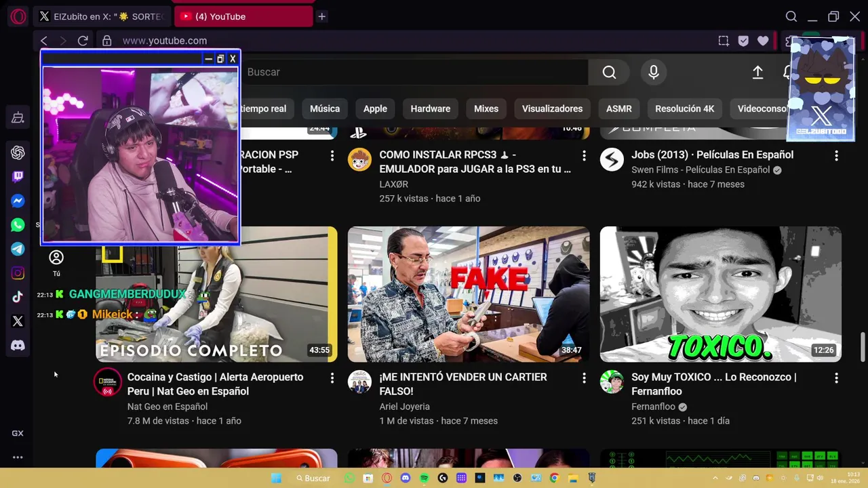Click the taskbar Buscar search box

tap(313, 478)
